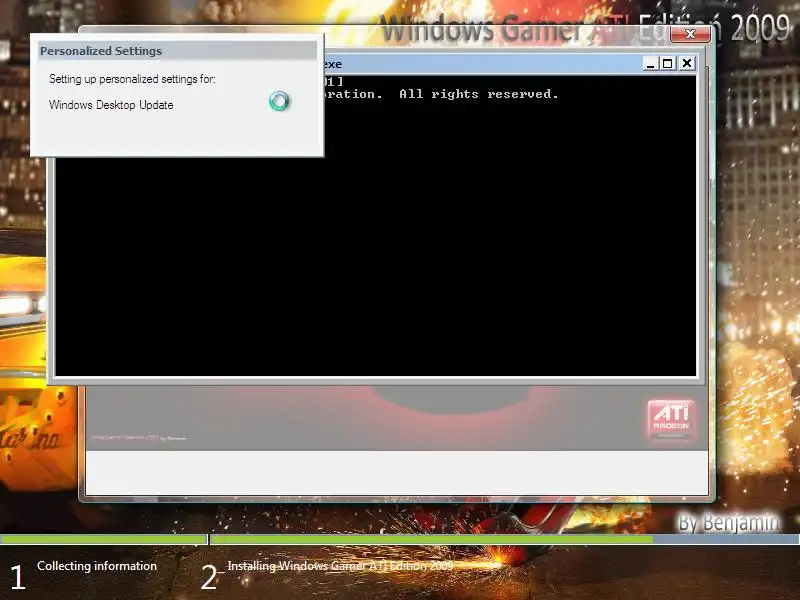Click the Personalized Settings title bar
Viewport: 800px width, 600px height.
coord(177,51)
